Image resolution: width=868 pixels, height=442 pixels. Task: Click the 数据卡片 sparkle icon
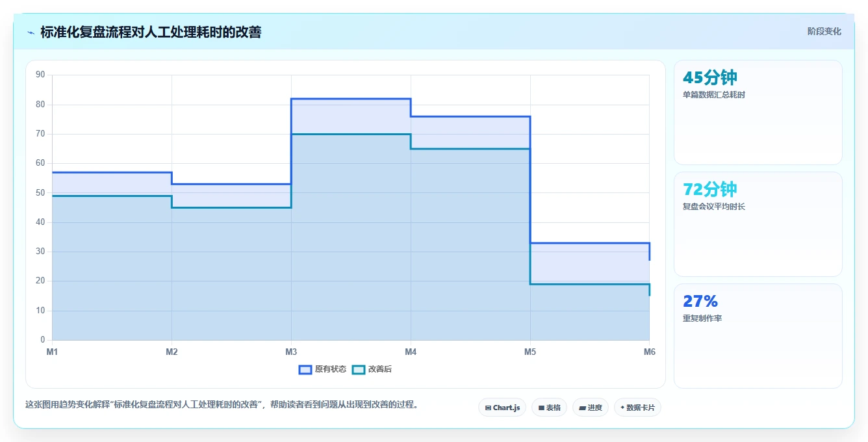622,408
